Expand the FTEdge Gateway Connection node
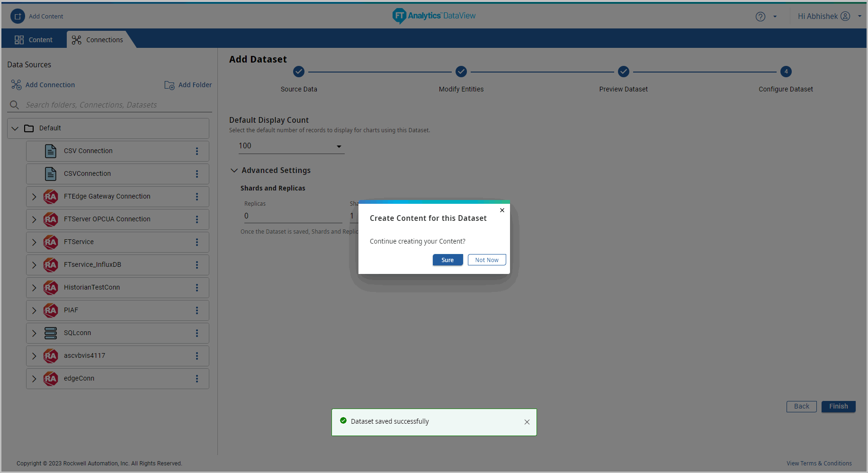Viewport: 868px width, 473px height. coord(34,197)
